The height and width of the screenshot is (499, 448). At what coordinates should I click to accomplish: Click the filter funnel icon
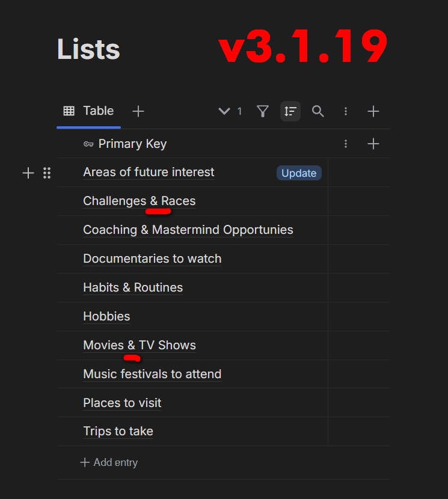pyautogui.click(x=263, y=111)
